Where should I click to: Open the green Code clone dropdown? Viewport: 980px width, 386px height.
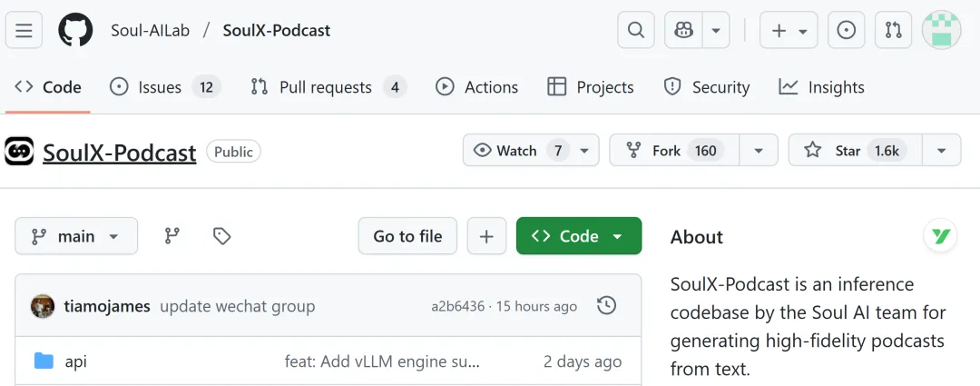(579, 236)
